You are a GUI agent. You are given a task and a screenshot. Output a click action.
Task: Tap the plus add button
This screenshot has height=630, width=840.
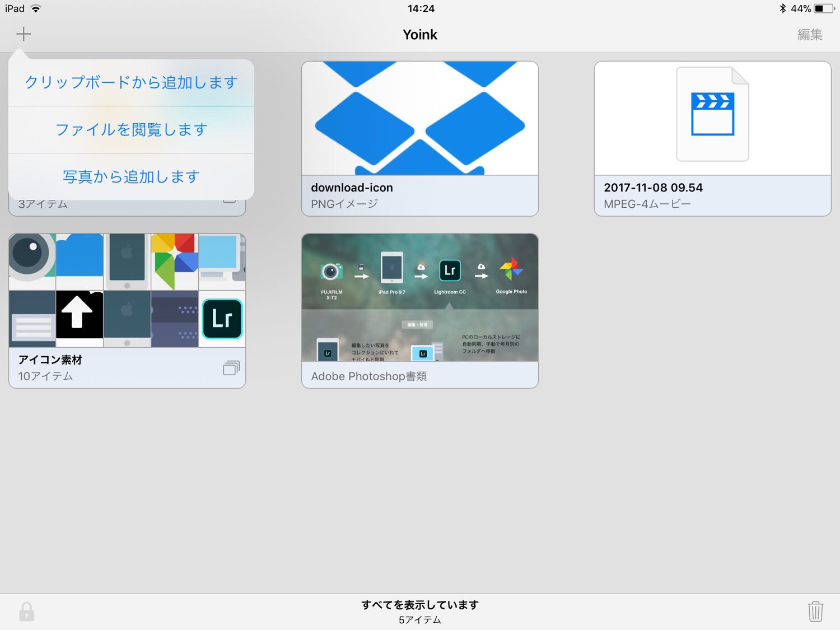[24, 34]
